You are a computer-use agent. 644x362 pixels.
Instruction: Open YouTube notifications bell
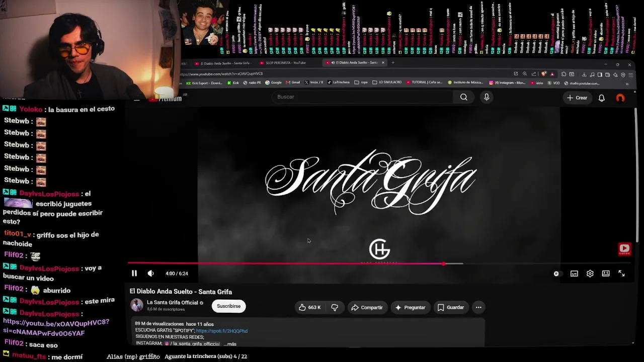click(x=601, y=98)
